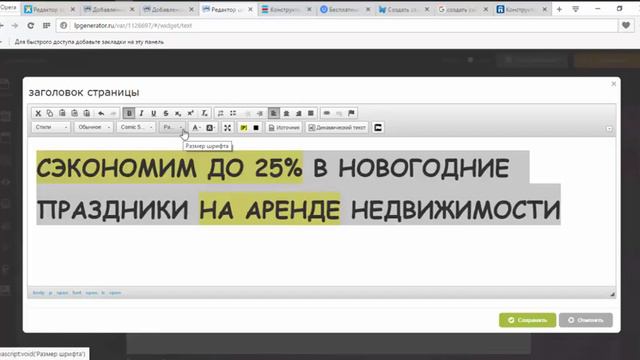Reload the page in Opera
640x360 pixels.
point(30,25)
